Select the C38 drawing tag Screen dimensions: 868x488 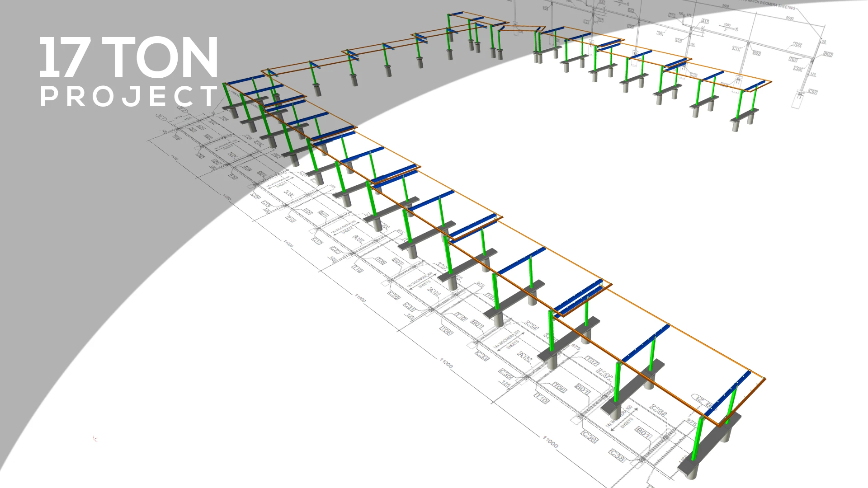coord(617,455)
